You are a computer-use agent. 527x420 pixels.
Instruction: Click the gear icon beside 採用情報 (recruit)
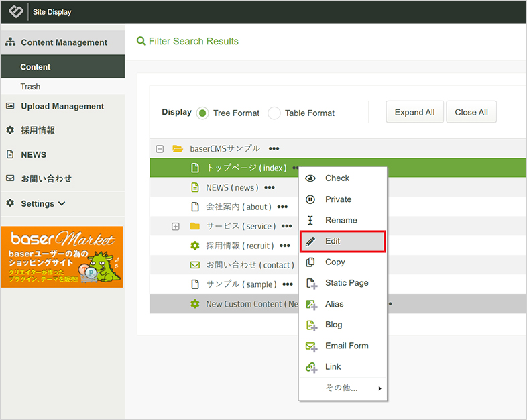[x=195, y=246]
